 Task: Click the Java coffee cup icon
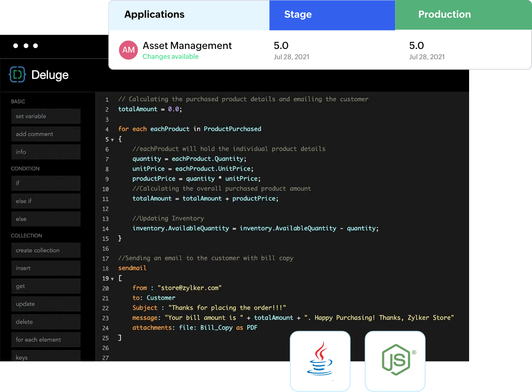320,358
